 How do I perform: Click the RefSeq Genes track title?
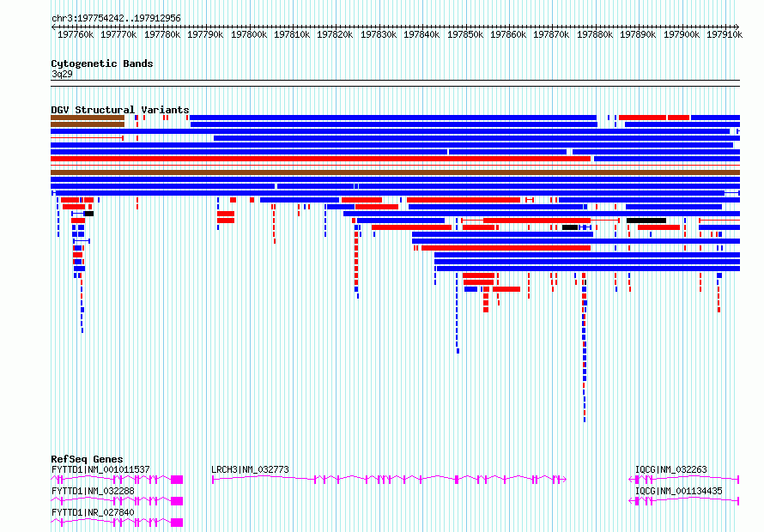point(87,459)
